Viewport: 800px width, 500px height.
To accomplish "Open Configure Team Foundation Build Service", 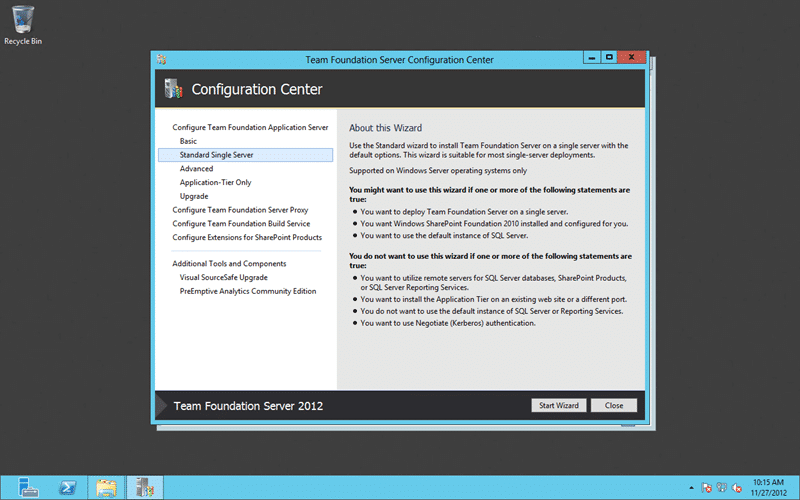I will click(x=241, y=224).
